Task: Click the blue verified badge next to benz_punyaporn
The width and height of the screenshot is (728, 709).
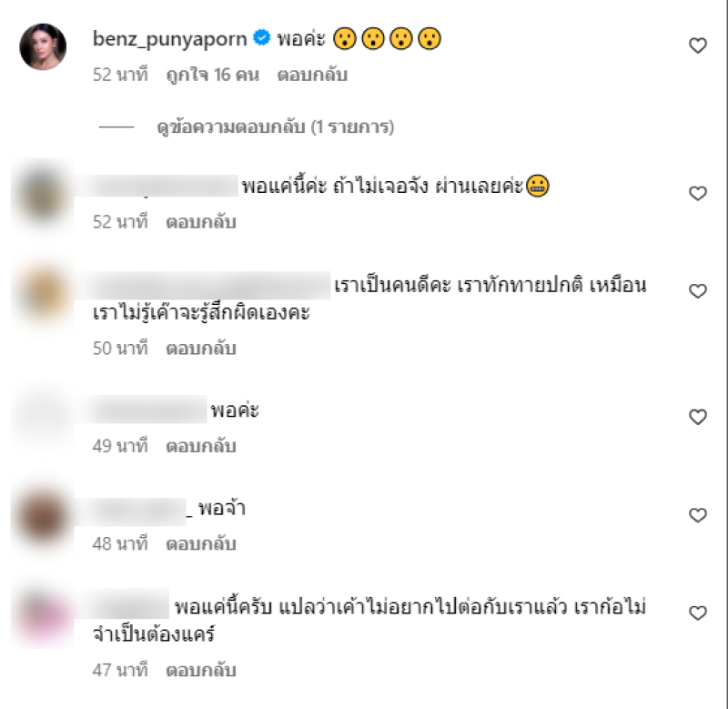Action: pos(262,37)
